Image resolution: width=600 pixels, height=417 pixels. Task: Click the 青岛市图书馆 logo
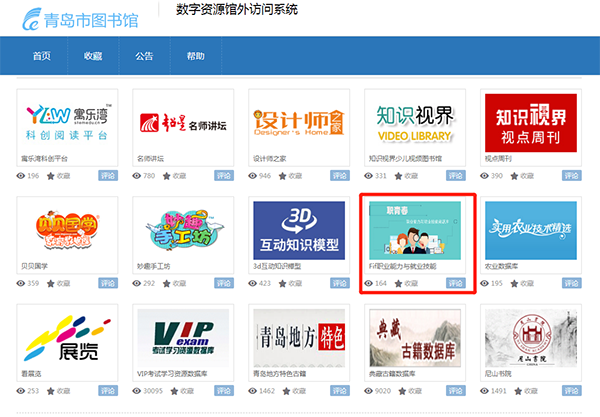80,19
